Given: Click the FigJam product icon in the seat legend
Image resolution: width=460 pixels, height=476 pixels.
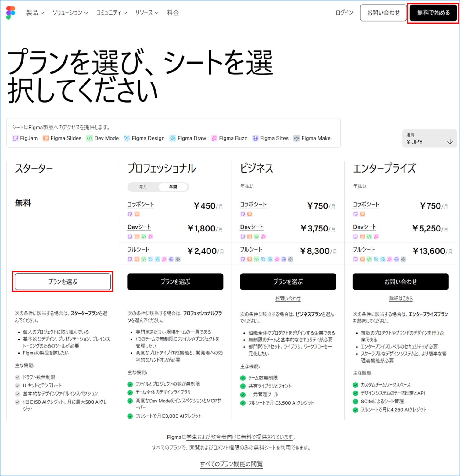Looking at the screenshot, I should [15, 138].
